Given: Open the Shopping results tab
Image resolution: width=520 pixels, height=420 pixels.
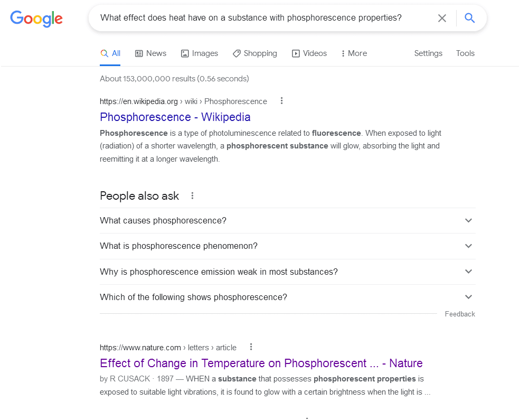Looking at the screenshot, I should click(x=254, y=53).
